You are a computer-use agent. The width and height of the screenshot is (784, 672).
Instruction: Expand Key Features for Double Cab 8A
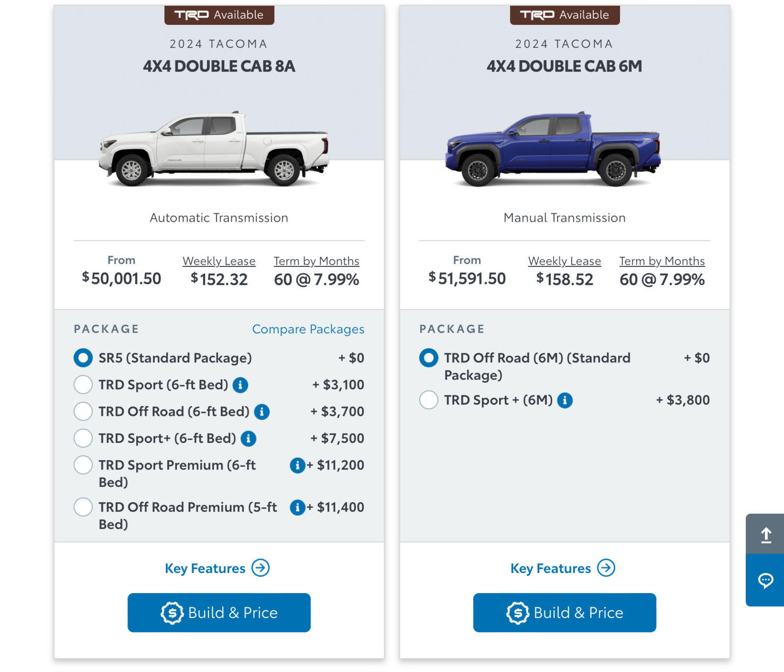[x=217, y=568]
